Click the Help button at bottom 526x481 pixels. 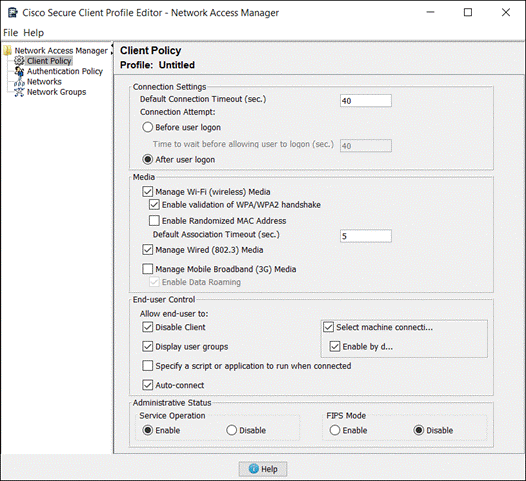[263, 469]
